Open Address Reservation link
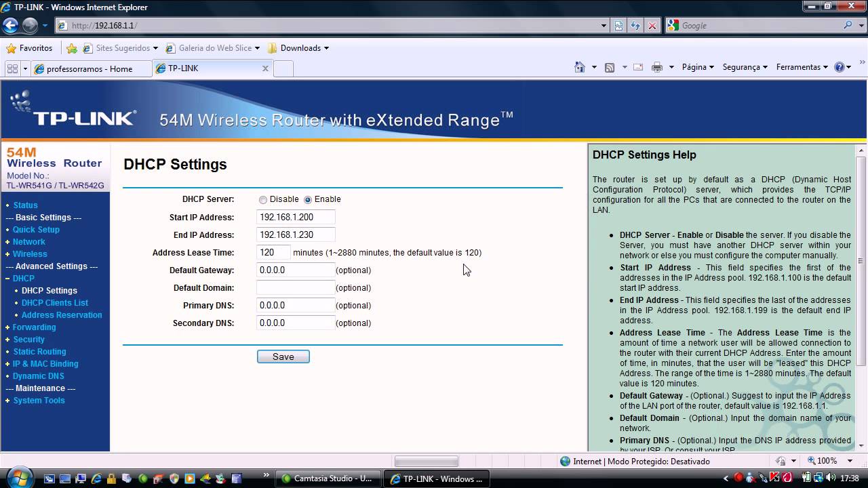Screen dimensions: 868x488 (x=62, y=315)
